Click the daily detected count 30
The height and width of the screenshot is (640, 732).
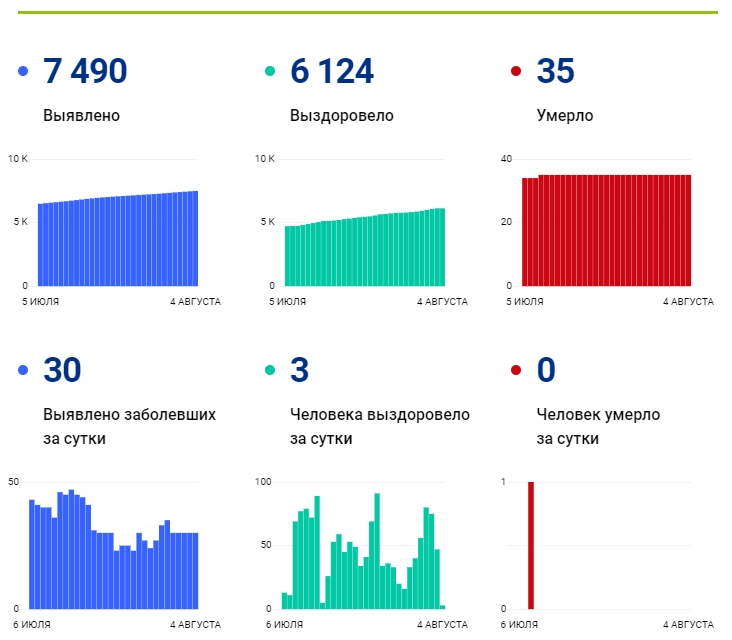62,370
